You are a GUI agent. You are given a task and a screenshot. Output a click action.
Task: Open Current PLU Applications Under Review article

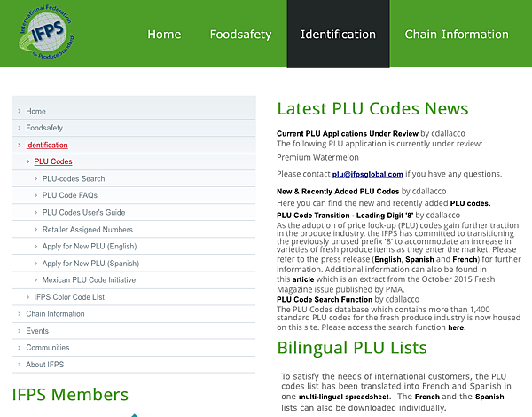click(x=348, y=133)
